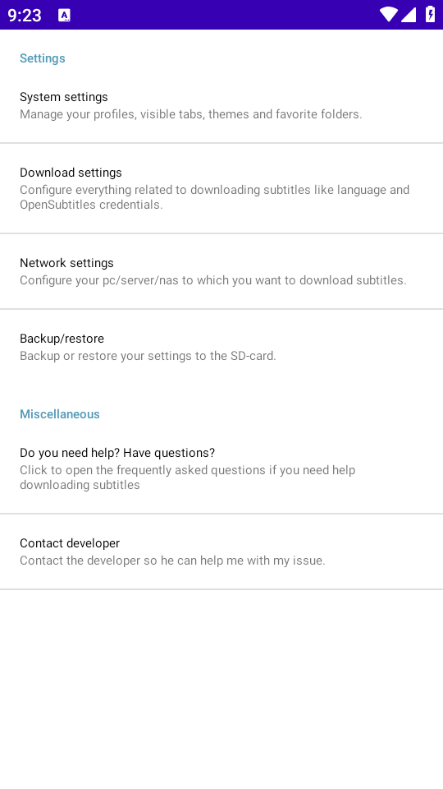
Task: Tap the battery charging icon
Action: pos(430,15)
